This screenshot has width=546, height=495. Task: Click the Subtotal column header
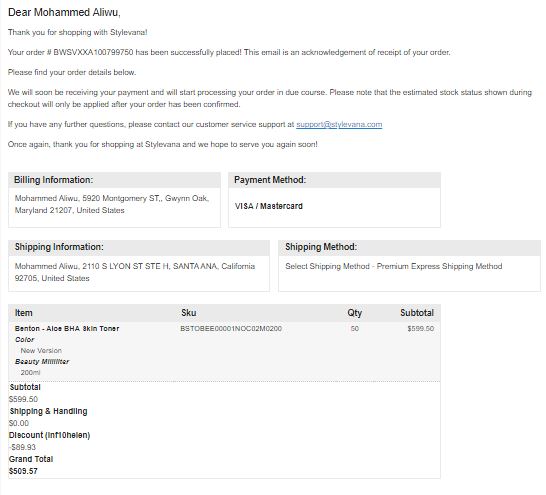[x=417, y=313]
